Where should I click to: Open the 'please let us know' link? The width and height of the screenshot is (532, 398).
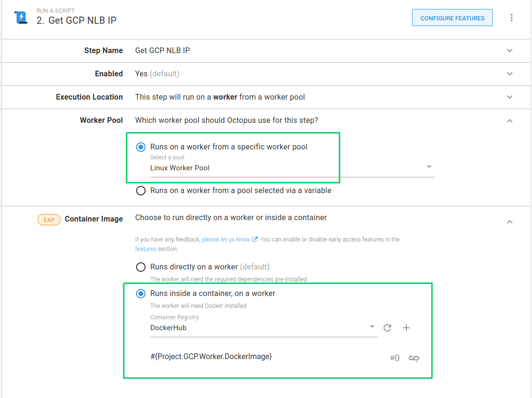(x=226, y=240)
